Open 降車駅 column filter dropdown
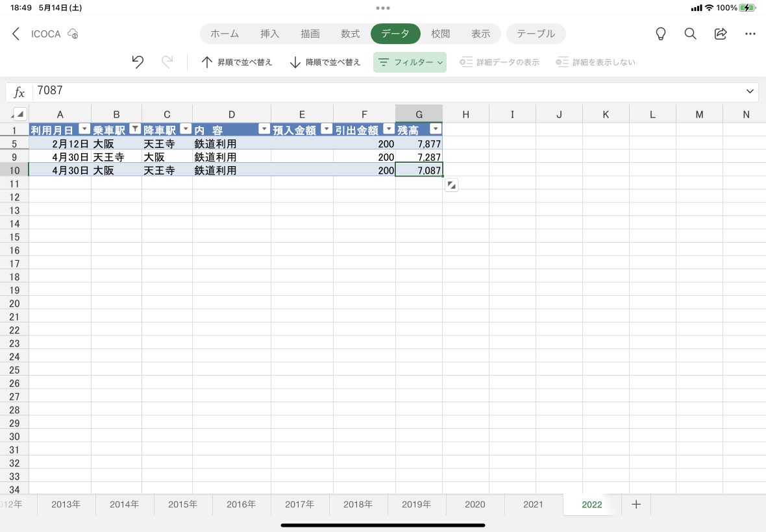 click(186, 129)
